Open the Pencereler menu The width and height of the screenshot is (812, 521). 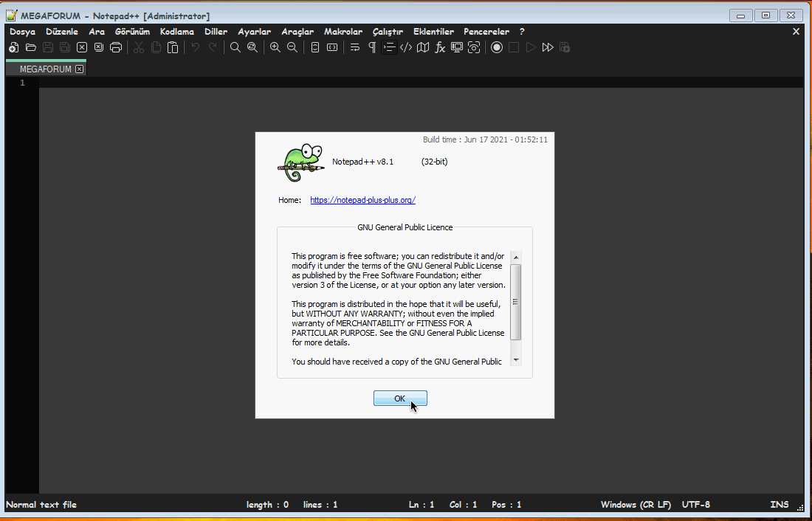(486, 32)
